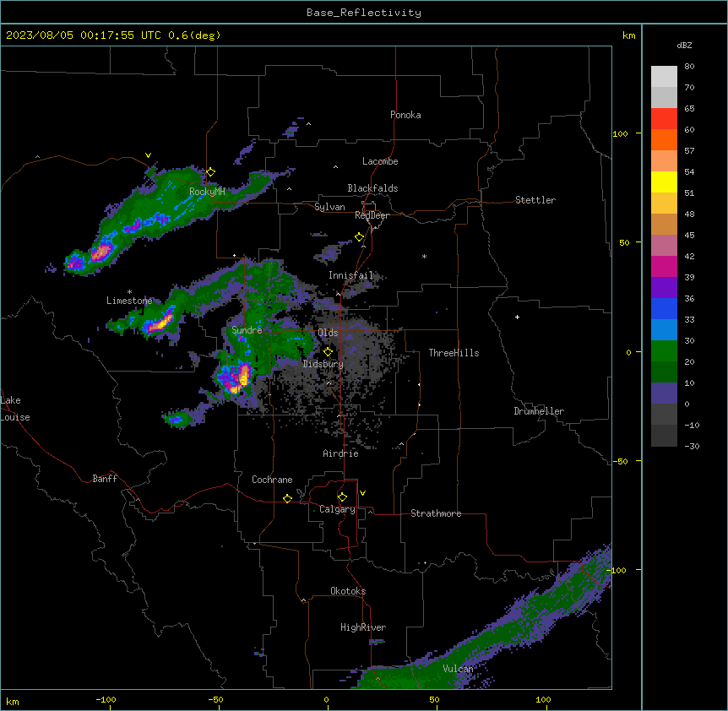The height and width of the screenshot is (711, 728).
Task: Click the white asterisk marker above Limestone
Action: pyautogui.click(x=129, y=292)
